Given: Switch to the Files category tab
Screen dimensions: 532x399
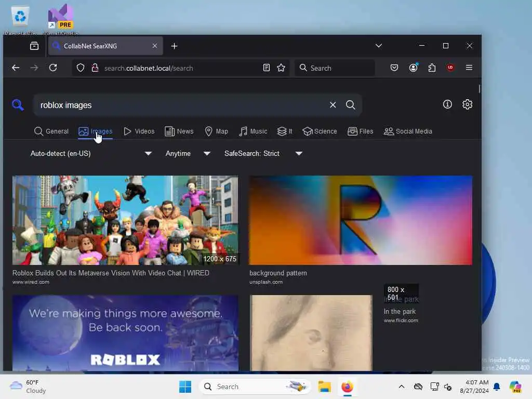Looking at the screenshot, I should tap(361, 131).
